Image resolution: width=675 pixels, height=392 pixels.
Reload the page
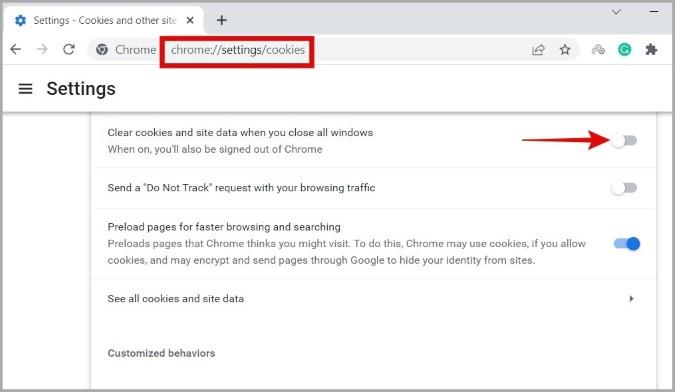click(69, 49)
